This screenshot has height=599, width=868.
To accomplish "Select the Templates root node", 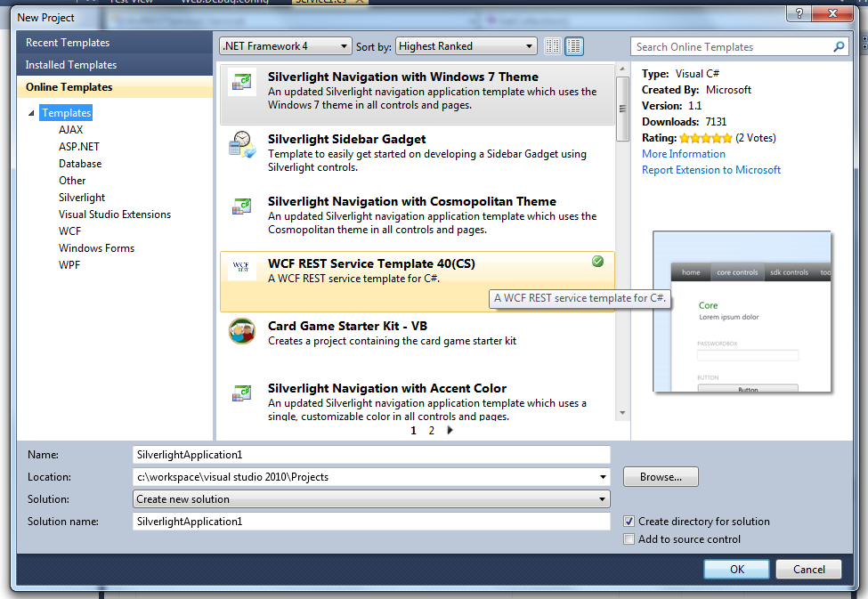I will [67, 113].
